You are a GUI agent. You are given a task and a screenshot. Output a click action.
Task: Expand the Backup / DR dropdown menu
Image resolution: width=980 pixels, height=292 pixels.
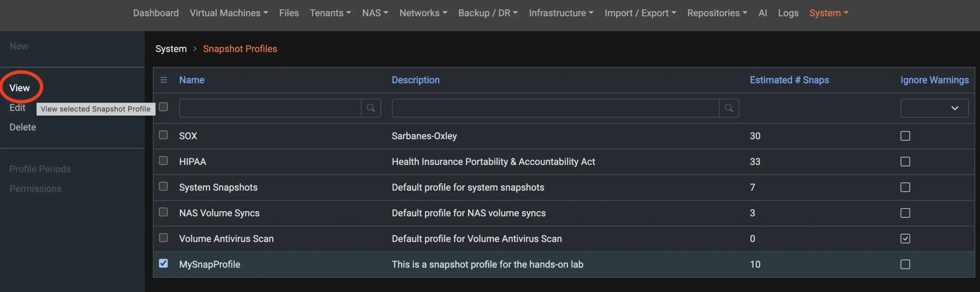point(488,13)
